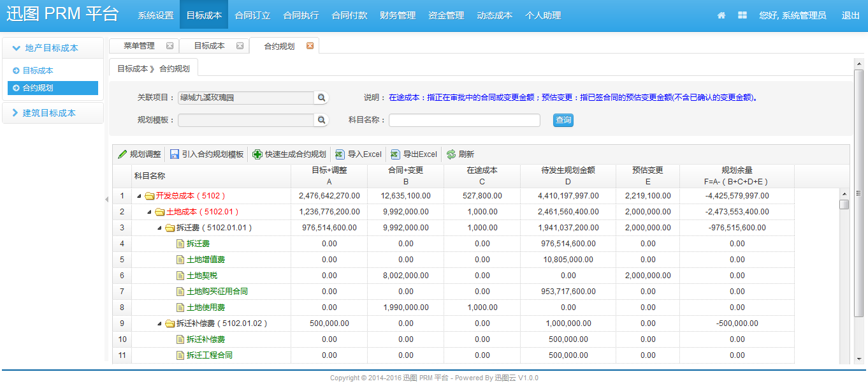Screen dimensions: 868x386
Task: Close the 菜单管理 tab
Action: [x=170, y=46]
